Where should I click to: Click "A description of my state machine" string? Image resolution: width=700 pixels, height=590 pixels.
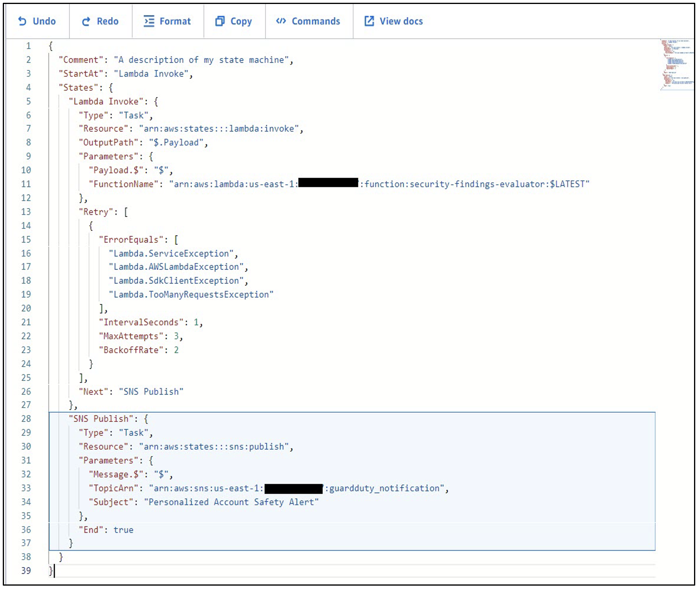click(x=201, y=60)
